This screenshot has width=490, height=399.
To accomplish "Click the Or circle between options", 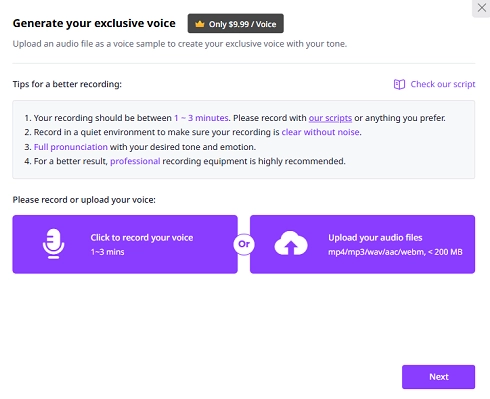I will pyautogui.click(x=244, y=244).
